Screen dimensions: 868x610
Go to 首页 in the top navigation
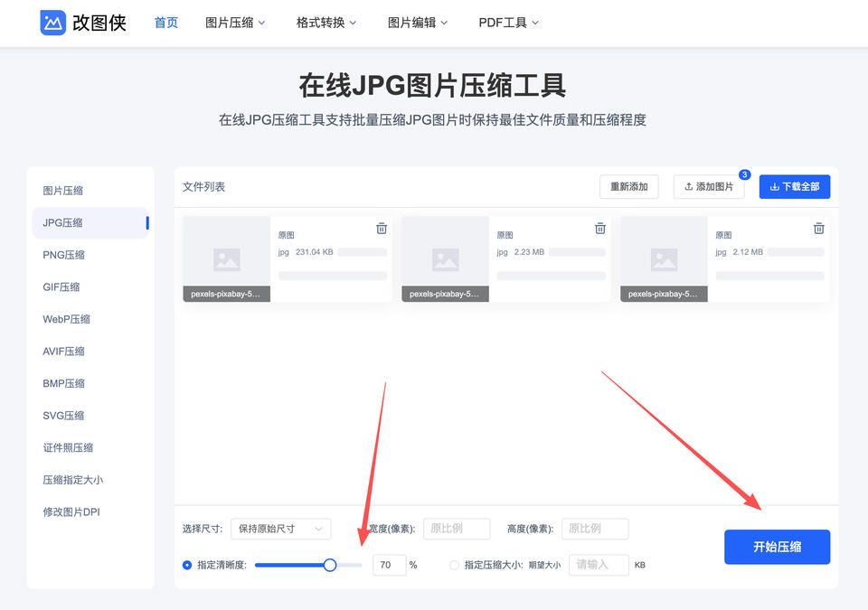[x=166, y=23]
